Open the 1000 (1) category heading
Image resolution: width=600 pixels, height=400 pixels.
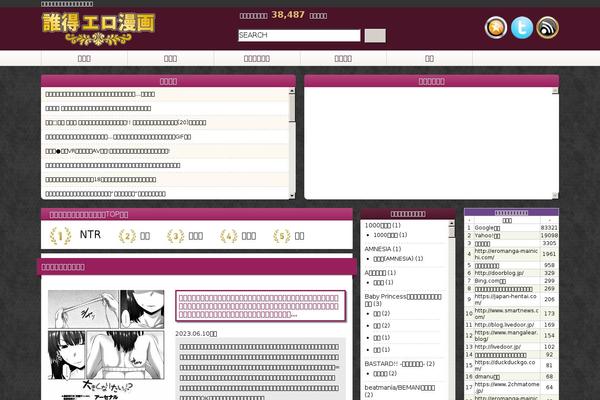coord(383,225)
